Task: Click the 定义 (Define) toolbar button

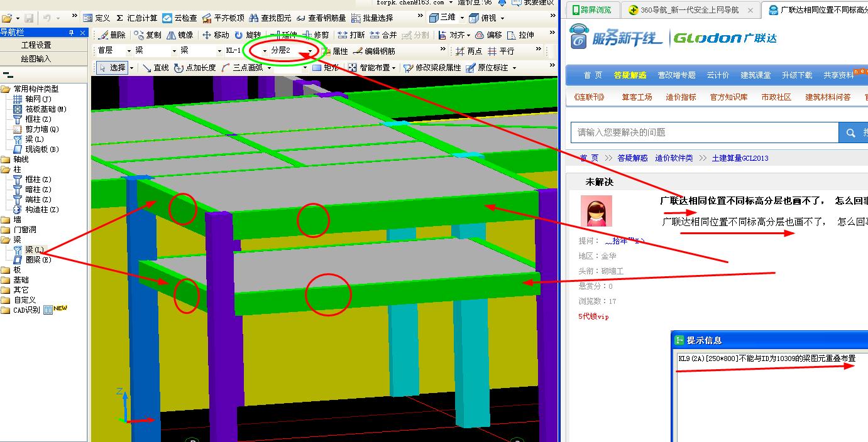Action: click(97, 18)
